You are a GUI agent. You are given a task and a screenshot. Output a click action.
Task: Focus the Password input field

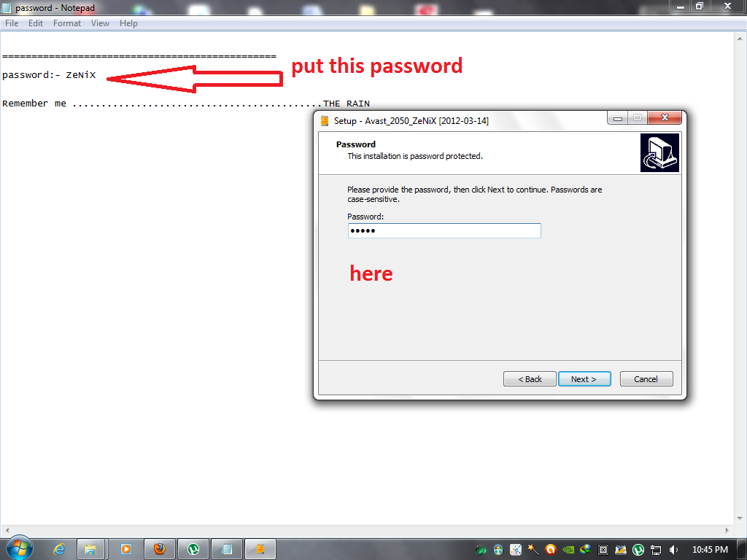444,231
